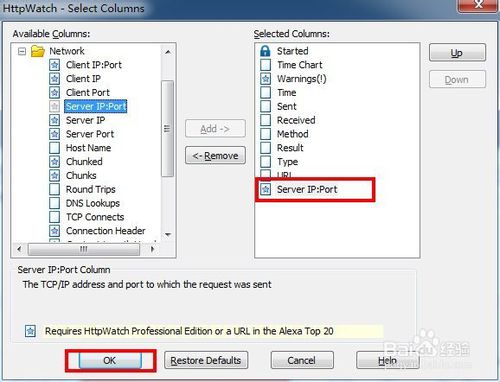Select Round Trips column entry

point(91,189)
